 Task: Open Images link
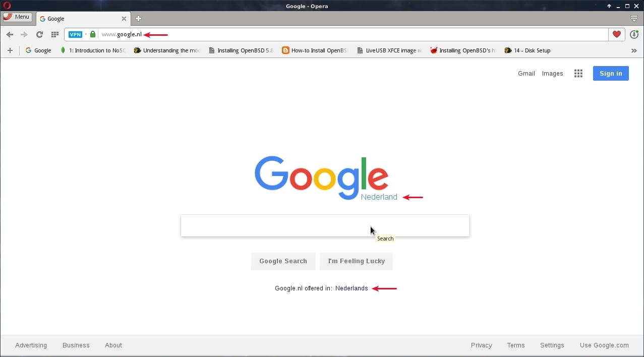click(x=552, y=74)
